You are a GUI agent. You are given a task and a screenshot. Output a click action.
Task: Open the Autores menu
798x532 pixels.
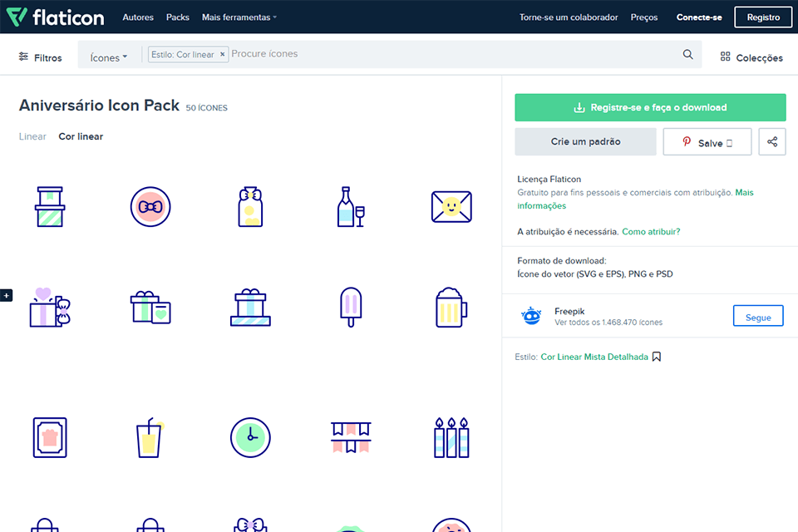[138, 17]
